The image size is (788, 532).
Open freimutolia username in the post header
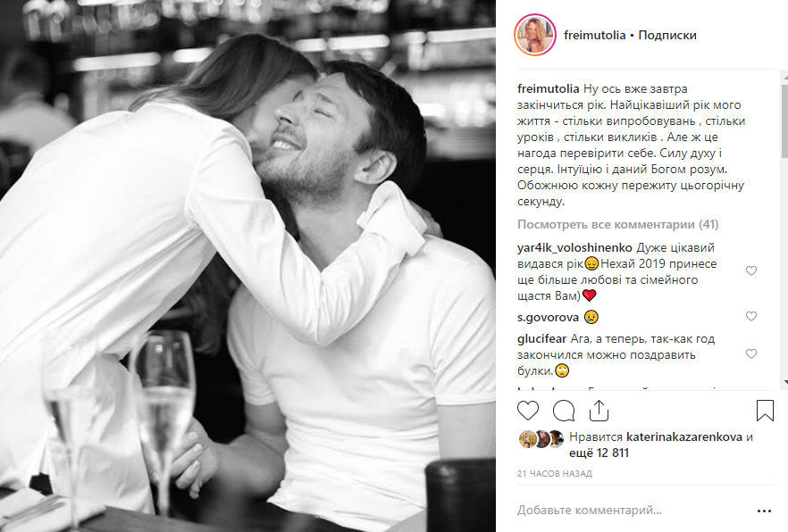coord(595,36)
